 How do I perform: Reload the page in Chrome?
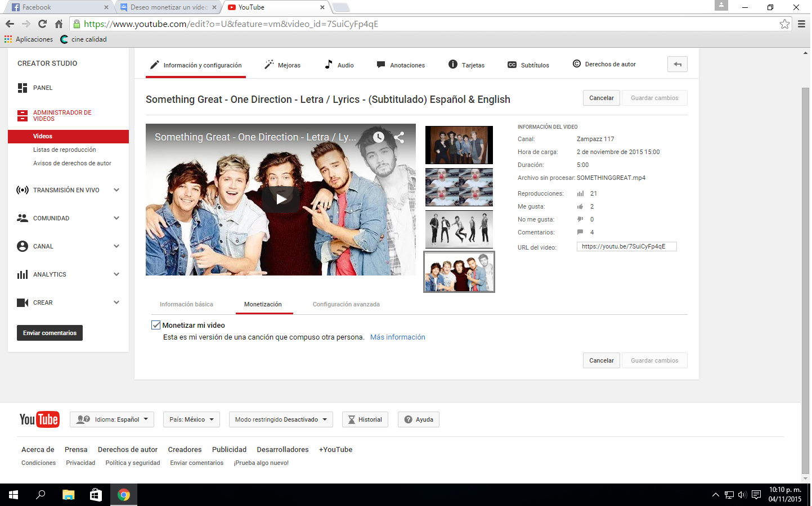(42, 24)
